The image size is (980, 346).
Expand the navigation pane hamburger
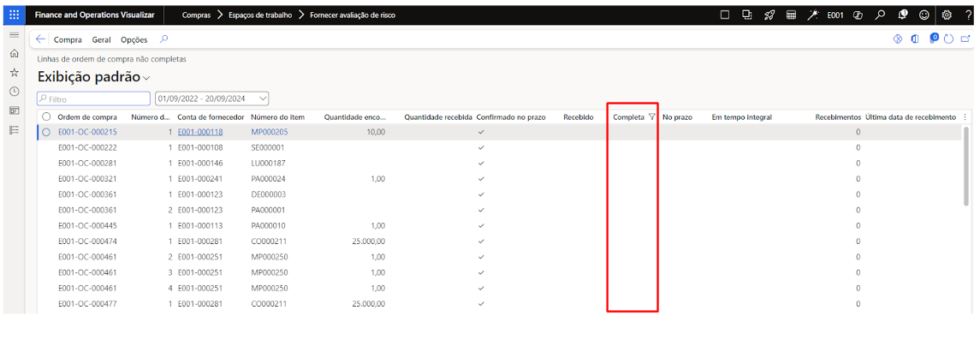tap(14, 34)
